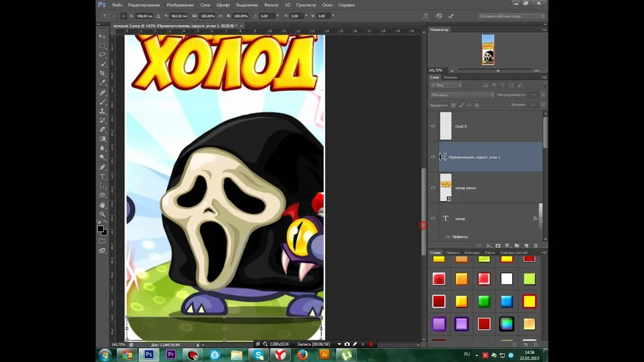
Task: Select the Path Selection tool
Action: click(x=103, y=186)
